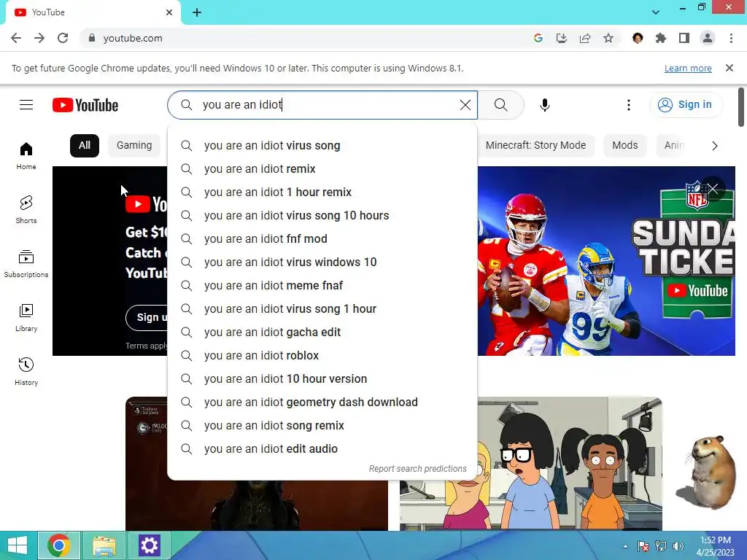
Task: Open the Windows Start button
Action: 18,545
